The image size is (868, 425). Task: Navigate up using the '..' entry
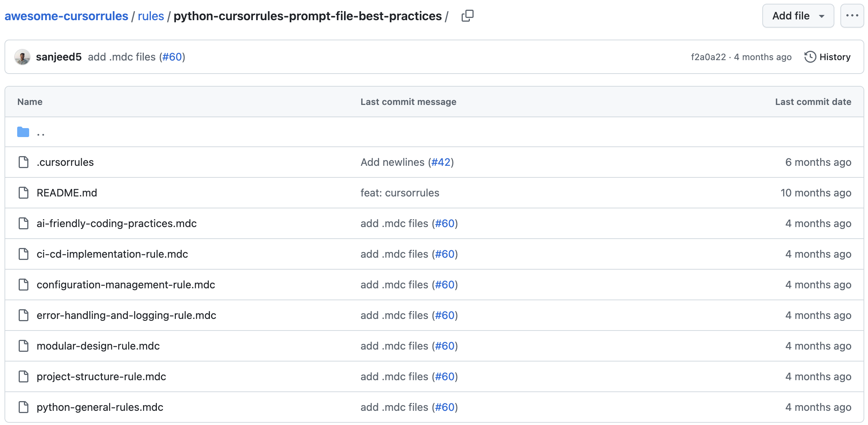click(x=41, y=133)
